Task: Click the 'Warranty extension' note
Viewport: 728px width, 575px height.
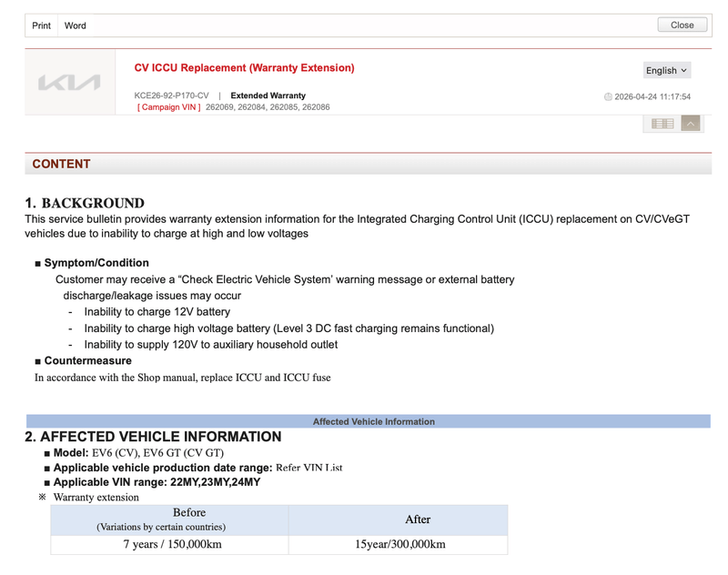Action: (96, 498)
